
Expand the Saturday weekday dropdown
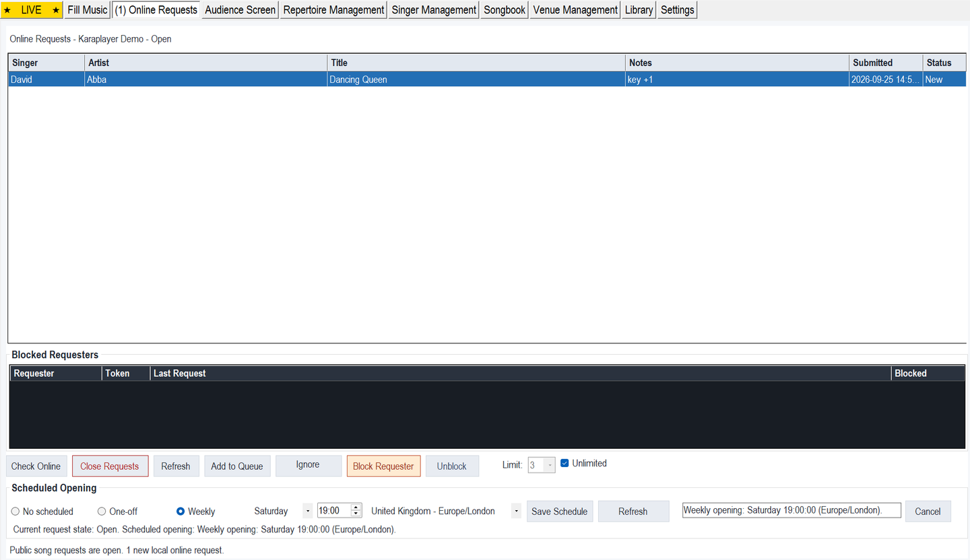[x=308, y=512]
